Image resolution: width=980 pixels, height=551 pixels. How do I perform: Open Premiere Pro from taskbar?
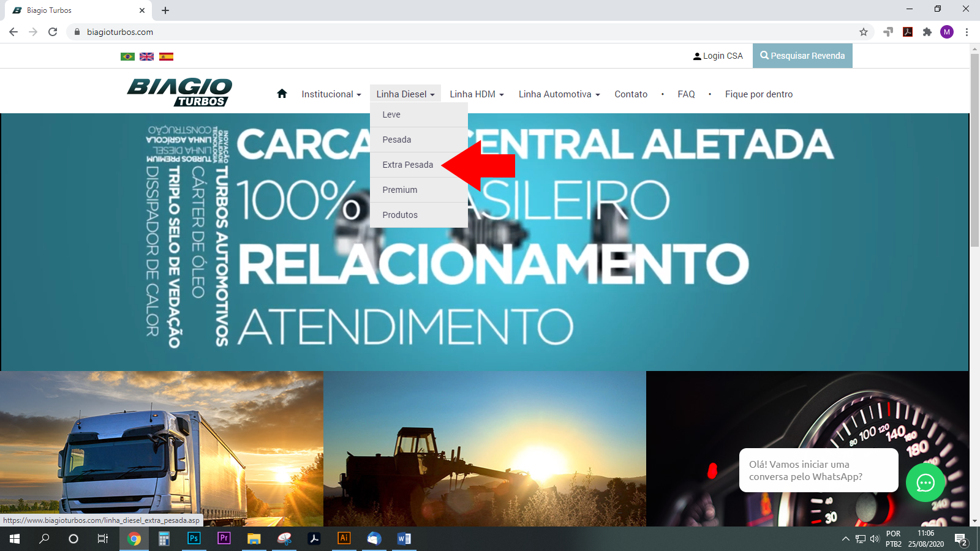click(x=224, y=539)
